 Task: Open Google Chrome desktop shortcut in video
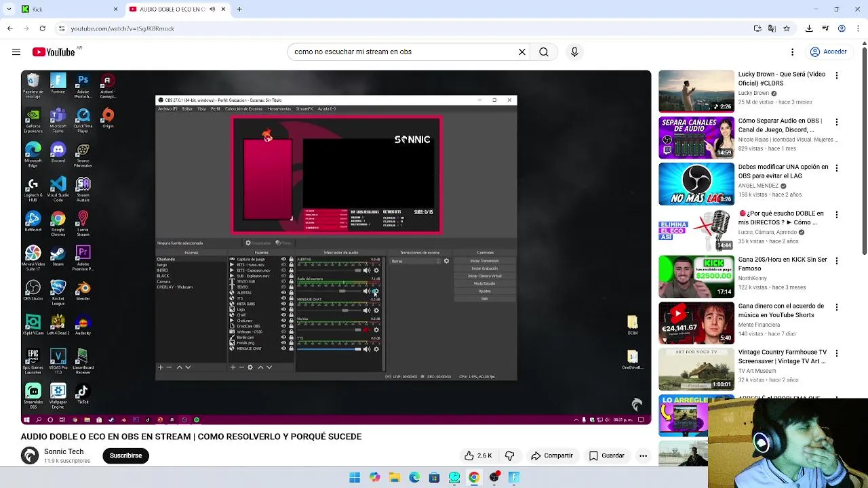(58, 222)
